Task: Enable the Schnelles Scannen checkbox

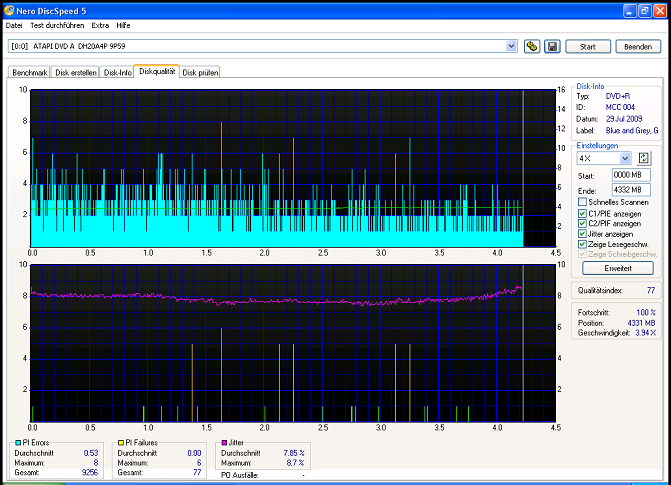Action: click(x=582, y=202)
